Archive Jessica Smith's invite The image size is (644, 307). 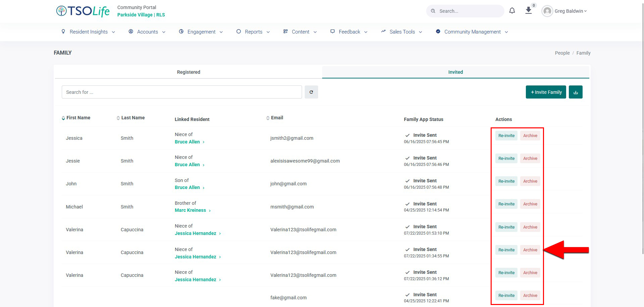530,135
